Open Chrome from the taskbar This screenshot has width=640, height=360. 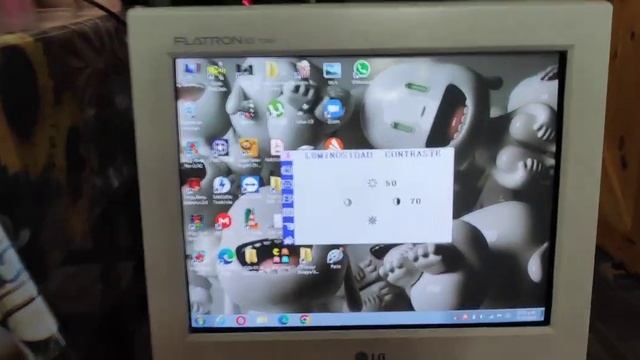click(304, 319)
